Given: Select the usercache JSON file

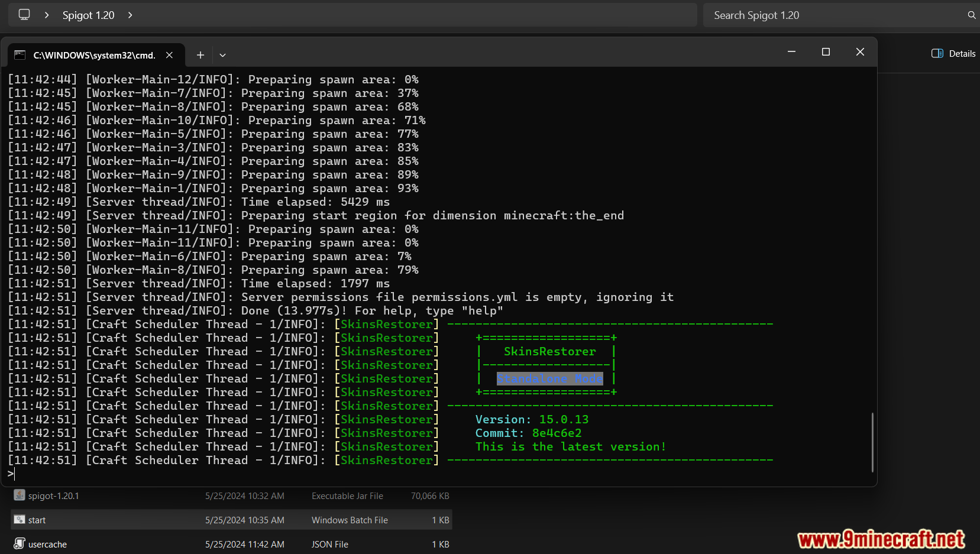Looking at the screenshot, I should pos(231,544).
